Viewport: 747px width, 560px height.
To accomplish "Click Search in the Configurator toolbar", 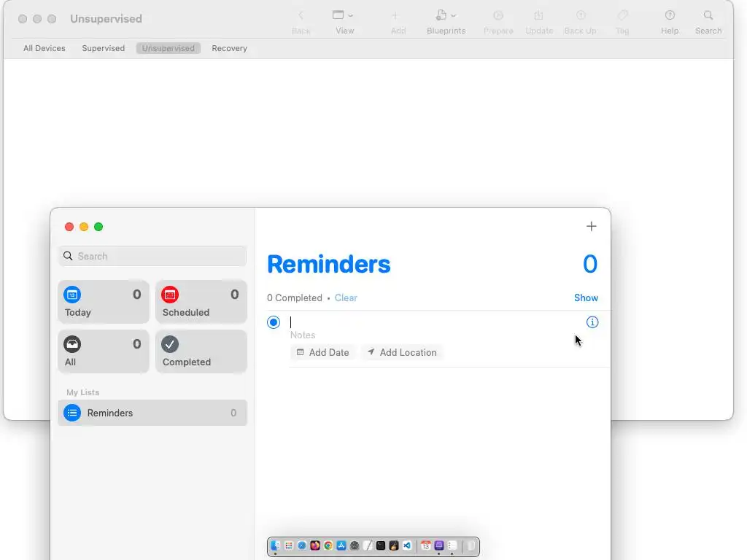I will point(708,22).
